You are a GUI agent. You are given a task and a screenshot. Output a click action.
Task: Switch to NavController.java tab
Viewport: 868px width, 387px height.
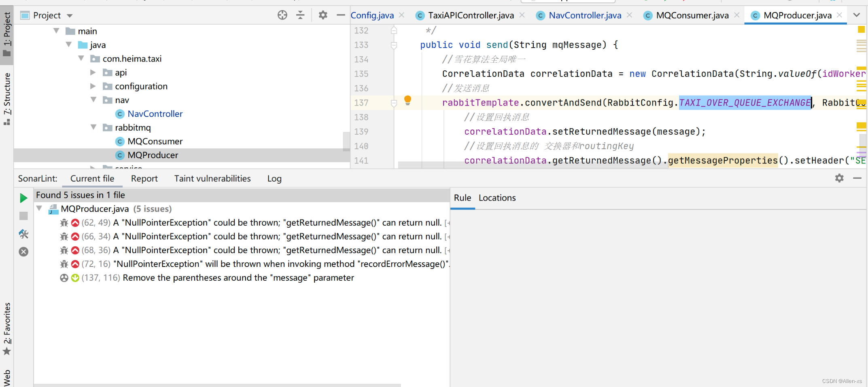585,15
